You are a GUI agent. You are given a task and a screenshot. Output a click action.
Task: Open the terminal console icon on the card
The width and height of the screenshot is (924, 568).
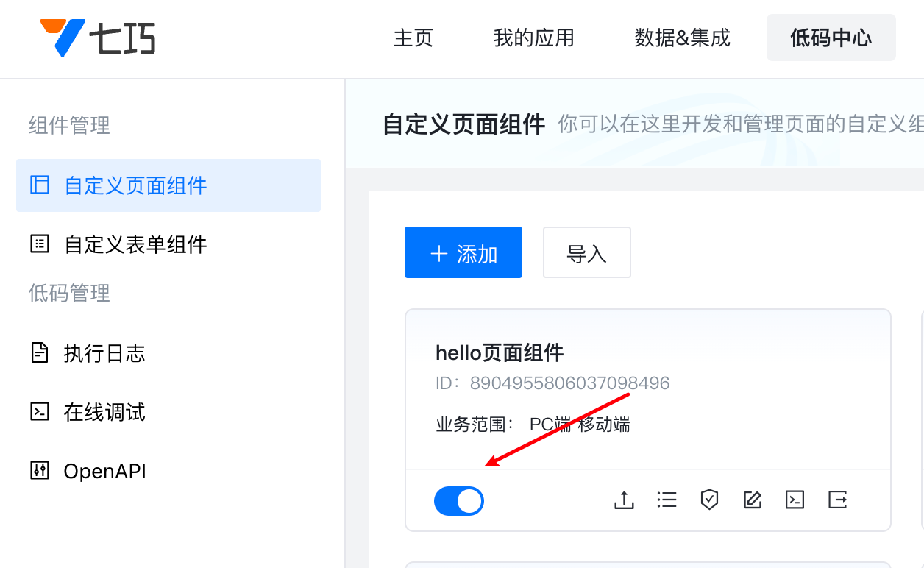click(x=795, y=500)
